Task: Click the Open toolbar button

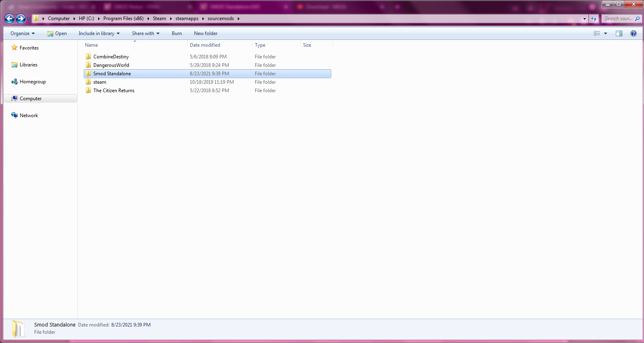Action: (x=57, y=33)
